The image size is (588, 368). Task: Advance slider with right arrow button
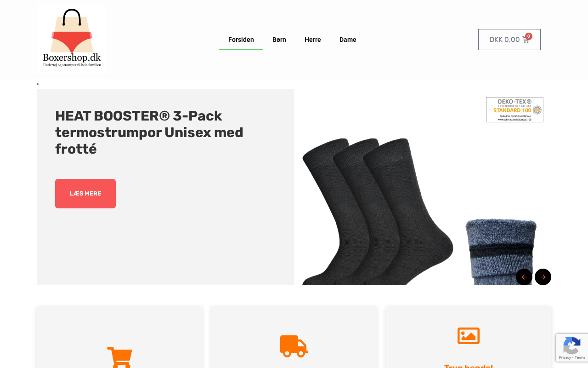543,277
